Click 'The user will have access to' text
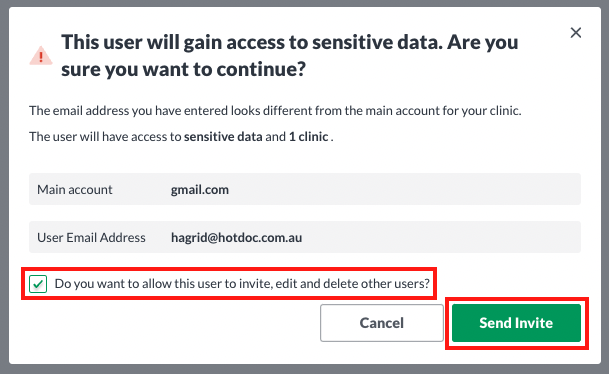The height and width of the screenshot is (374, 609). point(105,137)
